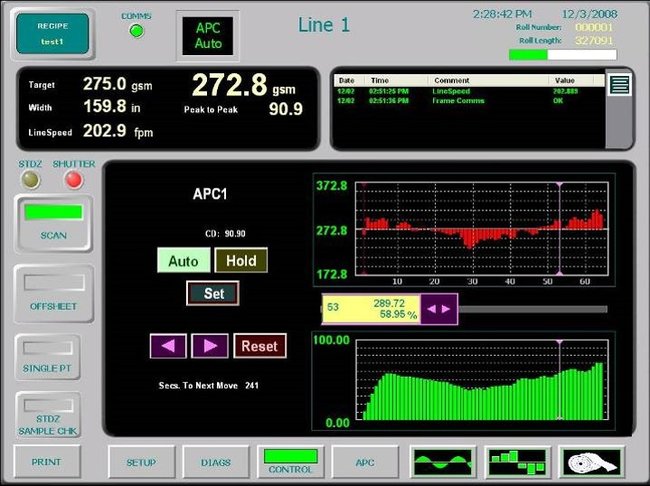Image resolution: width=650 pixels, height=486 pixels.
Task: Enable Auto mode for APC1
Action: pyautogui.click(x=183, y=261)
